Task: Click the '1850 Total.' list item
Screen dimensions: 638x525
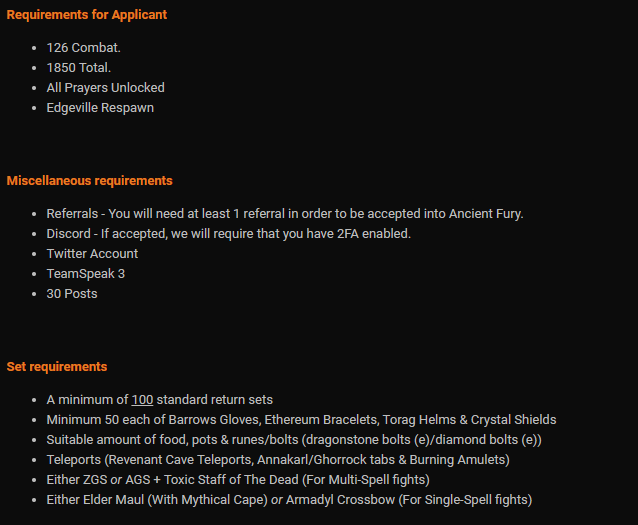Action: (x=79, y=68)
